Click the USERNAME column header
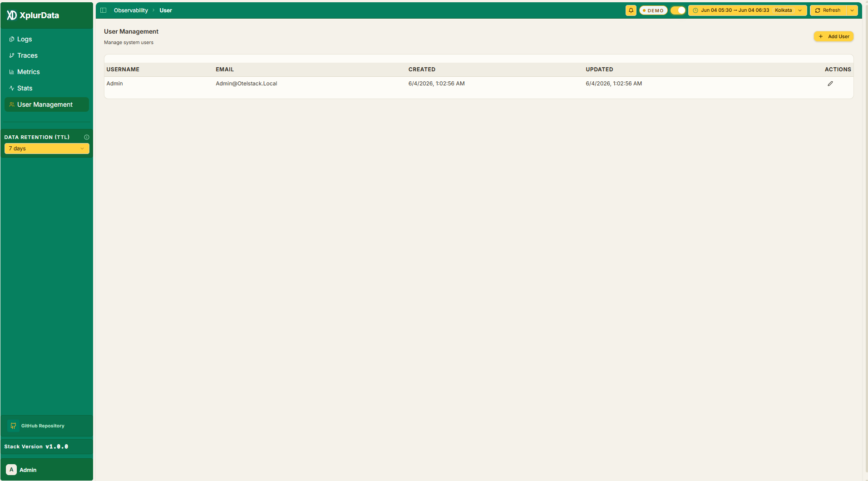 coord(123,69)
